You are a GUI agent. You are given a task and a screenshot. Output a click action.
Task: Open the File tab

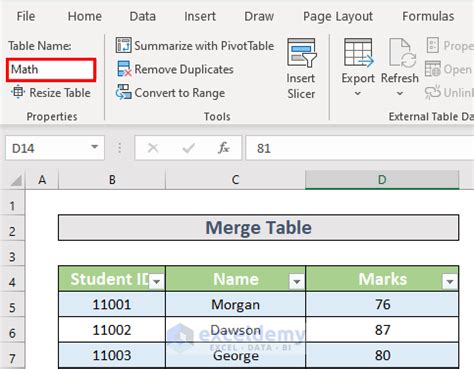point(26,16)
